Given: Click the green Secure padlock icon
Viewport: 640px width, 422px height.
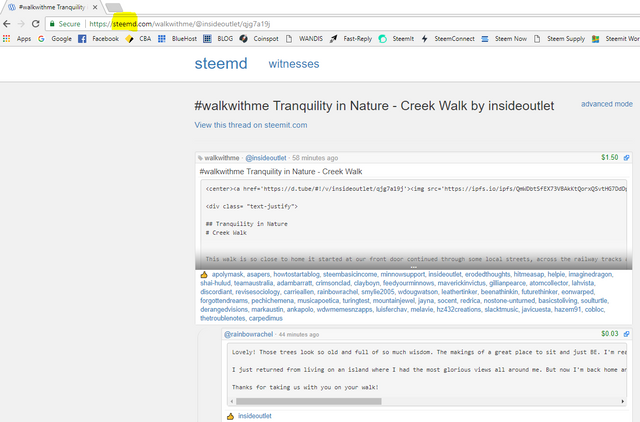Looking at the screenshot, I should 52,24.
